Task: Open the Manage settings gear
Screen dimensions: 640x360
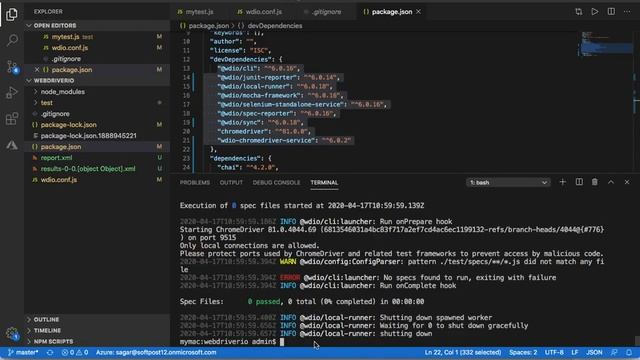Action: point(12,334)
